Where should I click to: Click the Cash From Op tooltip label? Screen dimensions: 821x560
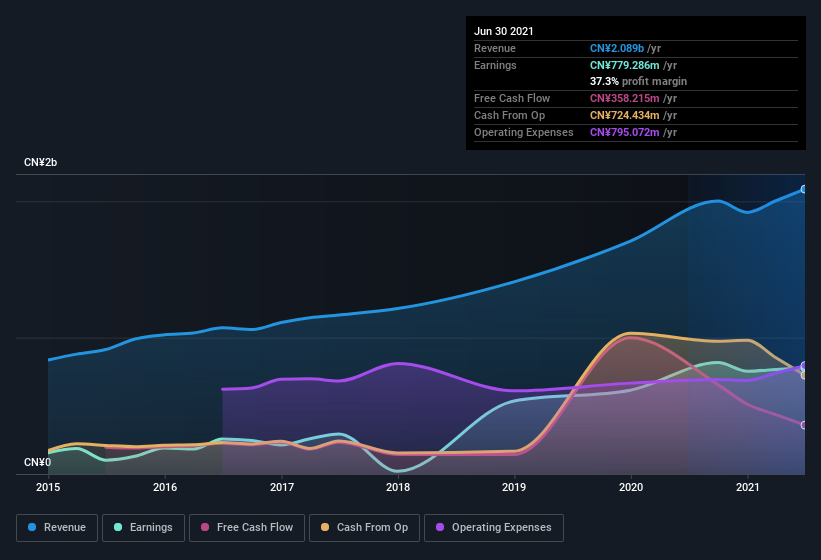coord(509,115)
